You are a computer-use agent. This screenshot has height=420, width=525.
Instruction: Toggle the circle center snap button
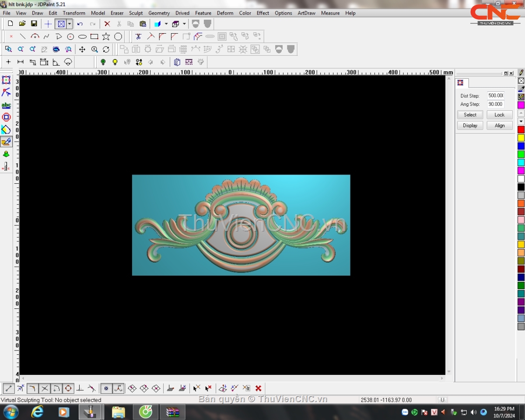[68, 388]
